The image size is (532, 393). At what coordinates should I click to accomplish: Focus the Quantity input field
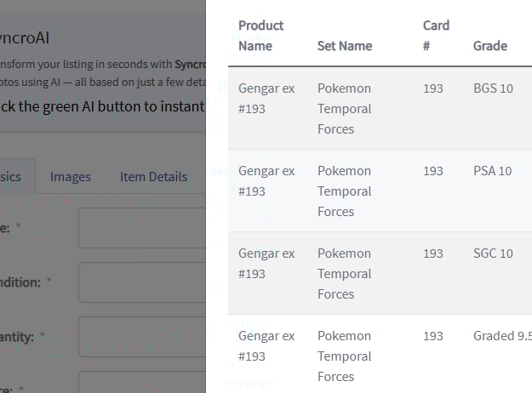(141, 337)
